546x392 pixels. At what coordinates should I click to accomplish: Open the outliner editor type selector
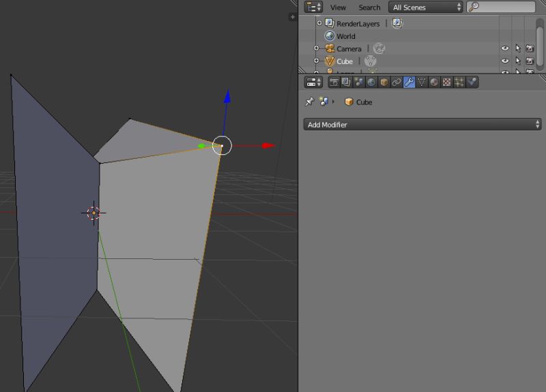(313, 7)
